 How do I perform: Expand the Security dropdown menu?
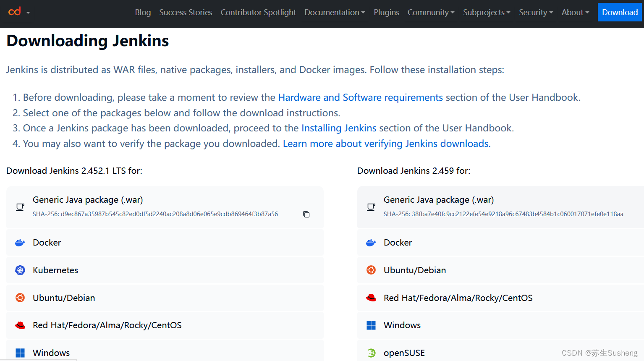(536, 12)
